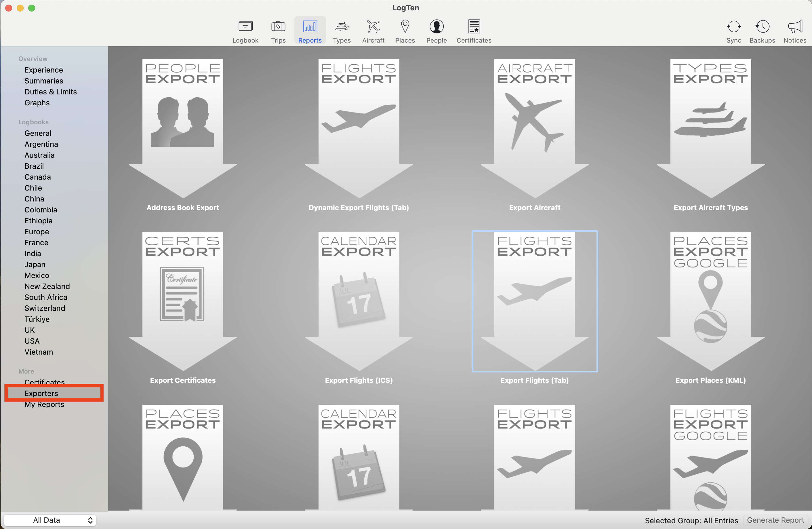
Task: Select the Export Flights (ICS) exporter
Action: [359, 308]
